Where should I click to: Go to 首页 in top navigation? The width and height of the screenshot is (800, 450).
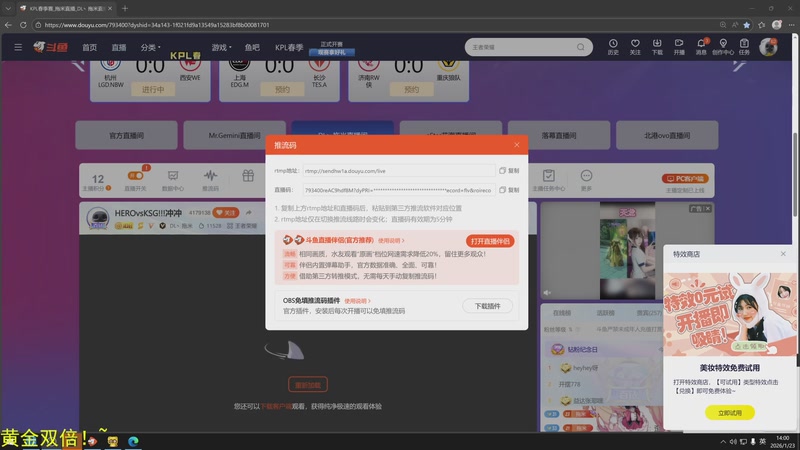(x=89, y=47)
